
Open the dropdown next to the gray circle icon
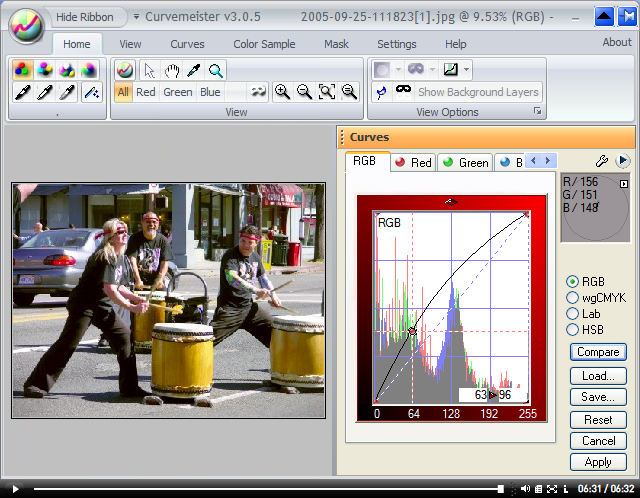coord(398,69)
